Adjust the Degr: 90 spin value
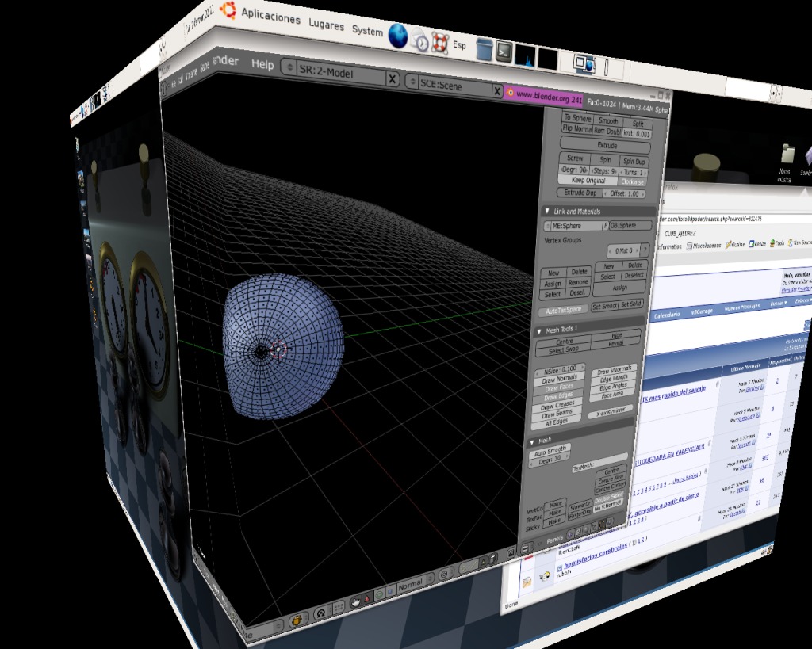This screenshot has width=812, height=649. pyautogui.click(x=574, y=170)
